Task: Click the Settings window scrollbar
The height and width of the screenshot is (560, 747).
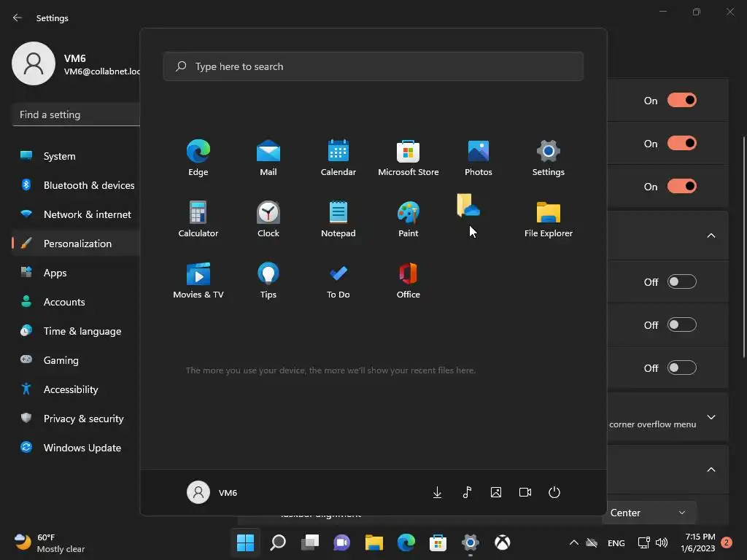Action: pyautogui.click(x=744, y=248)
